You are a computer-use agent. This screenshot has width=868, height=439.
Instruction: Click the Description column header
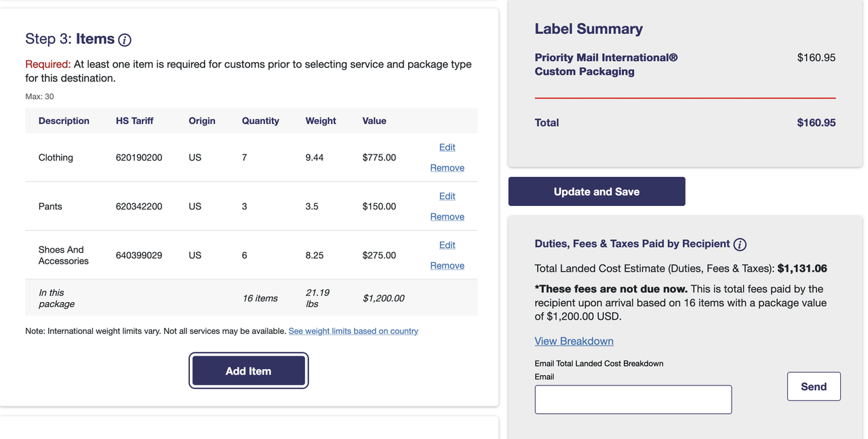64,121
